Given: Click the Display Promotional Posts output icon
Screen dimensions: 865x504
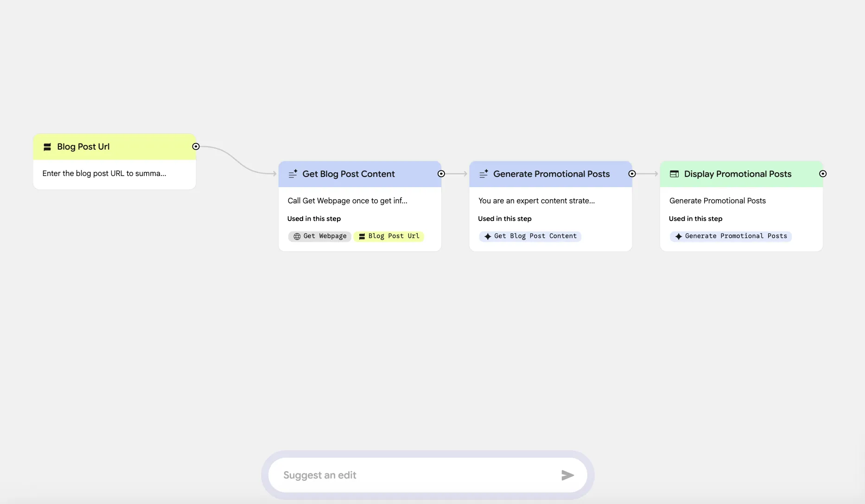Looking at the screenshot, I should (x=674, y=174).
